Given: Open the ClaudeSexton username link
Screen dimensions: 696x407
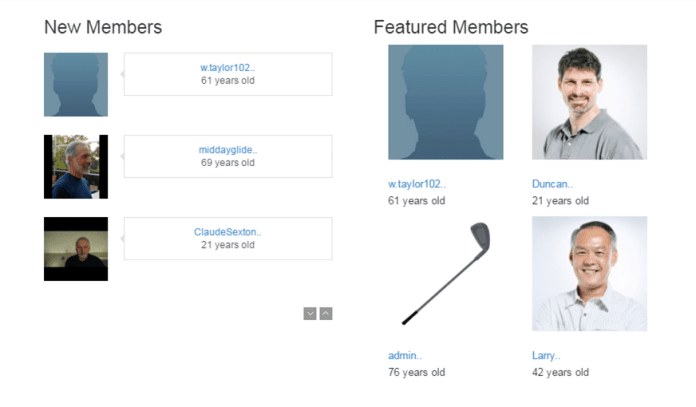Looking at the screenshot, I should 228,232.
